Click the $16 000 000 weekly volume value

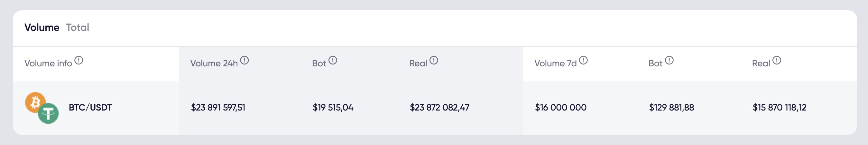coord(561,108)
